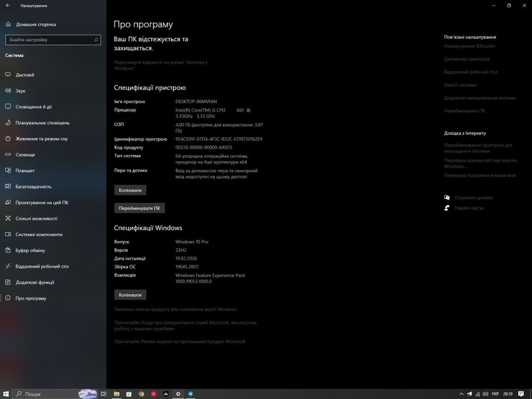Select the Windows 10 Pro edition text
The width and height of the screenshot is (532, 399).
[x=192, y=242]
